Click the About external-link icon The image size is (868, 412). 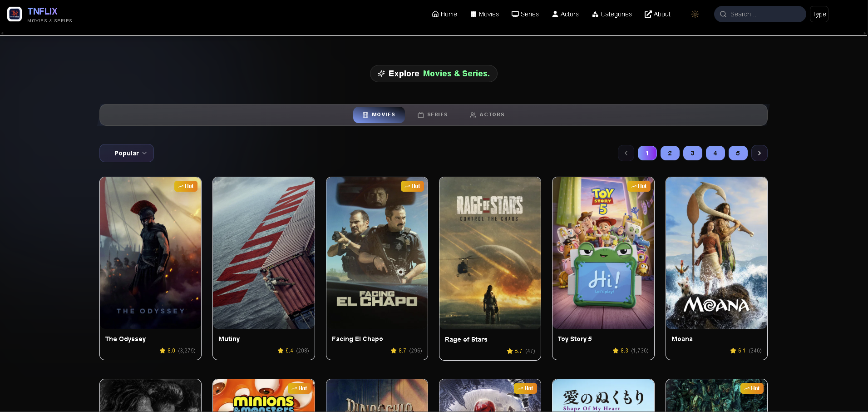(x=648, y=14)
